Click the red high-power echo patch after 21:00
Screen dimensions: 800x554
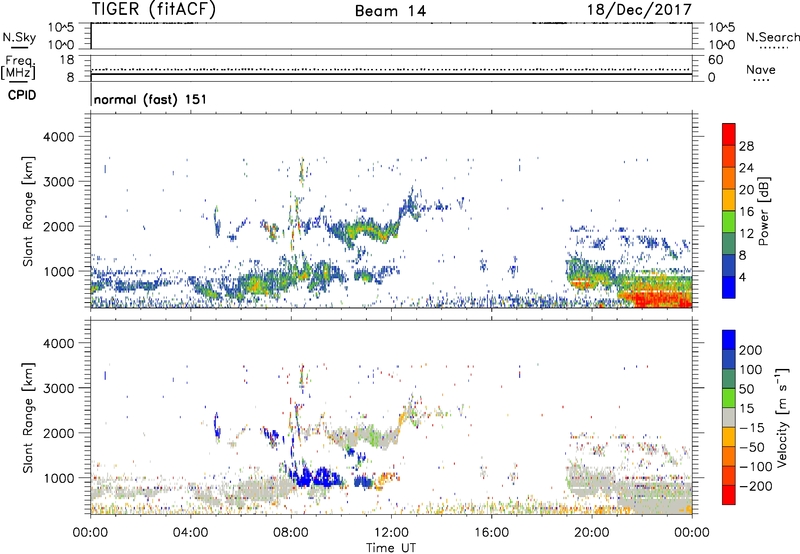[656, 298]
